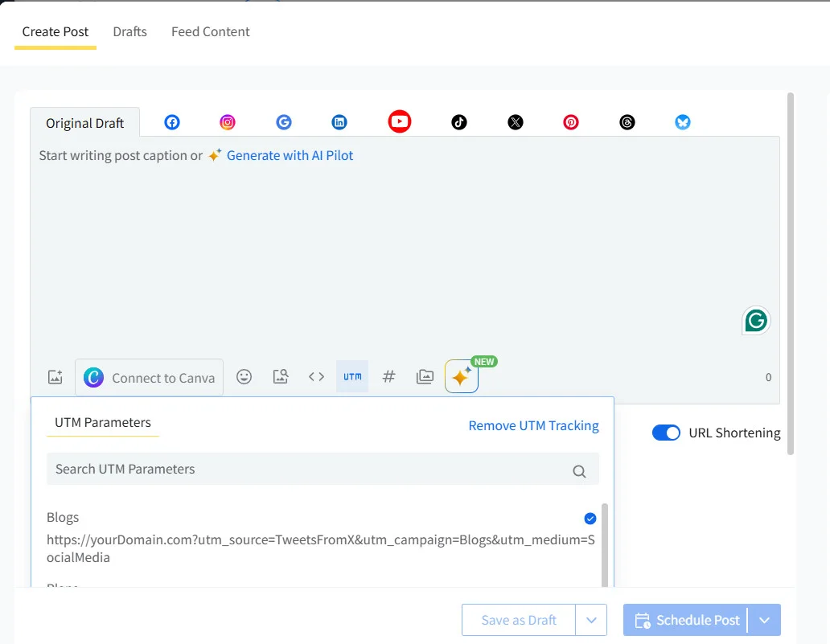Deselect the Blogs UTM parameter

[x=590, y=518]
